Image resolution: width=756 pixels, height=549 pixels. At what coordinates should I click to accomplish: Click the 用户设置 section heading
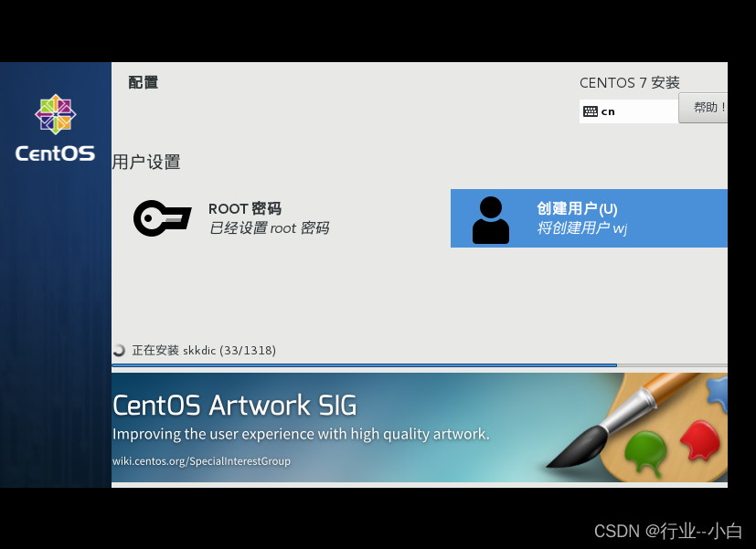(146, 163)
